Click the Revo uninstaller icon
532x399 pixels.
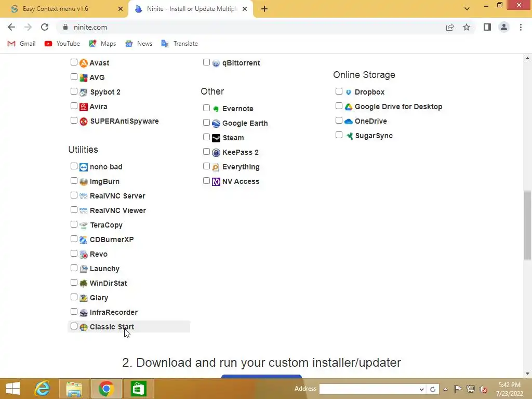coord(84,255)
